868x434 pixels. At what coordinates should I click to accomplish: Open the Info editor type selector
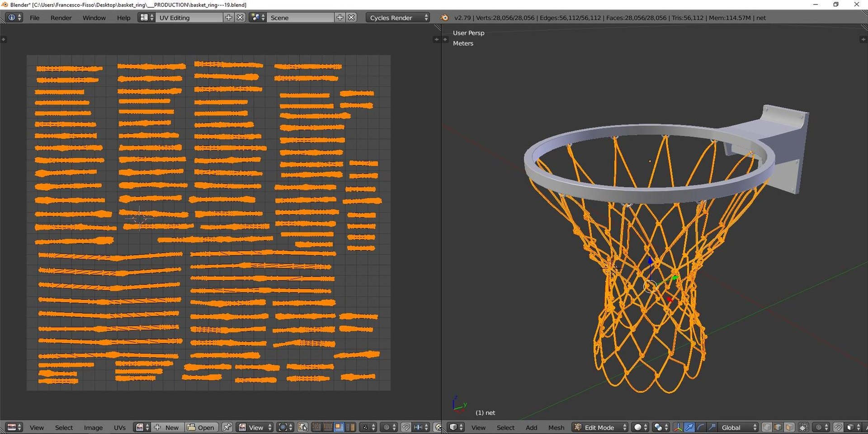click(14, 18)
